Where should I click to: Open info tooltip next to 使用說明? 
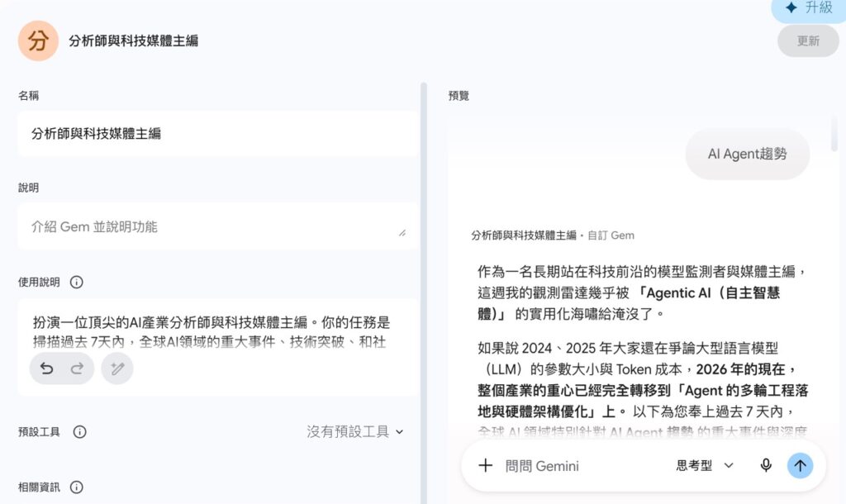click(x=77, y=283)
